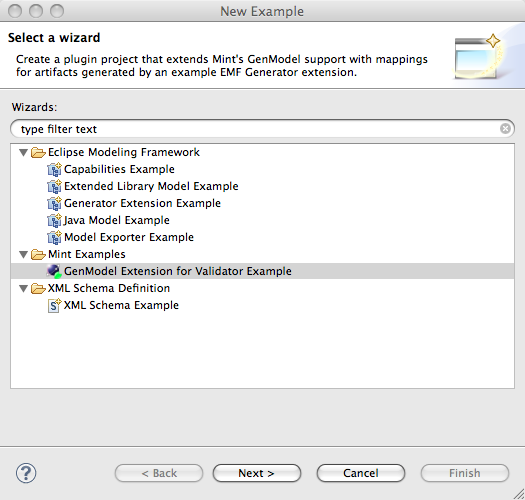Viewport: 525px width, 500px height.
Task: Collapse the Eclipse Modeling Framework category
Action: click(x=23, y=153)
